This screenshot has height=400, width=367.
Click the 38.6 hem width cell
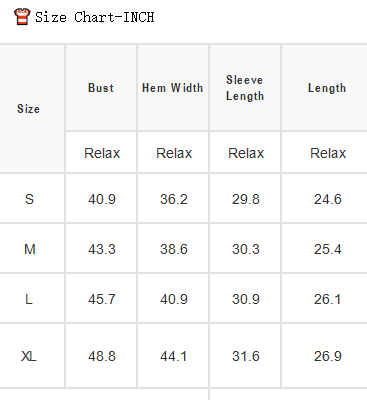174,249
